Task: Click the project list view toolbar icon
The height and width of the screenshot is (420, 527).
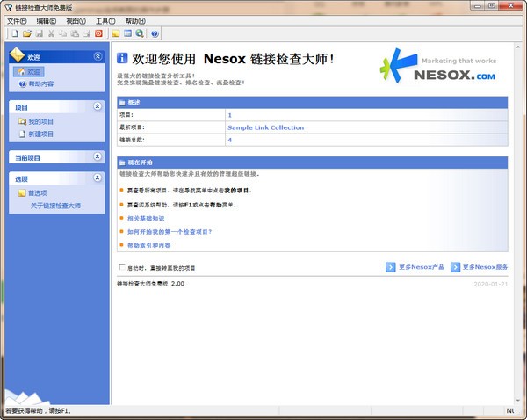Action: click(x=127, y=33)
